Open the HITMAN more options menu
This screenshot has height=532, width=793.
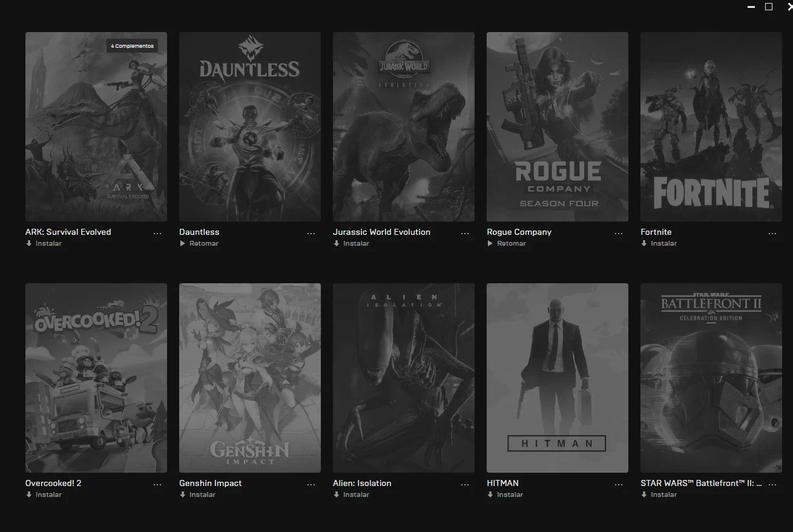619,484
